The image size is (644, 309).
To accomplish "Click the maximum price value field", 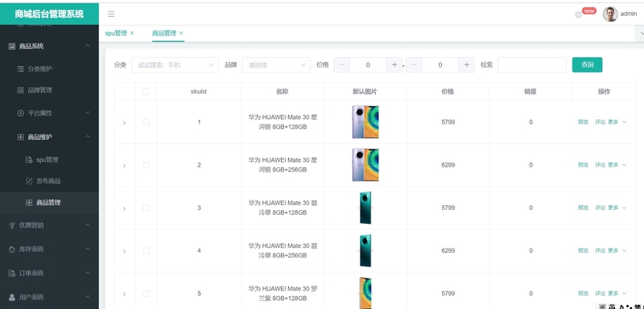I will [440, 65].
